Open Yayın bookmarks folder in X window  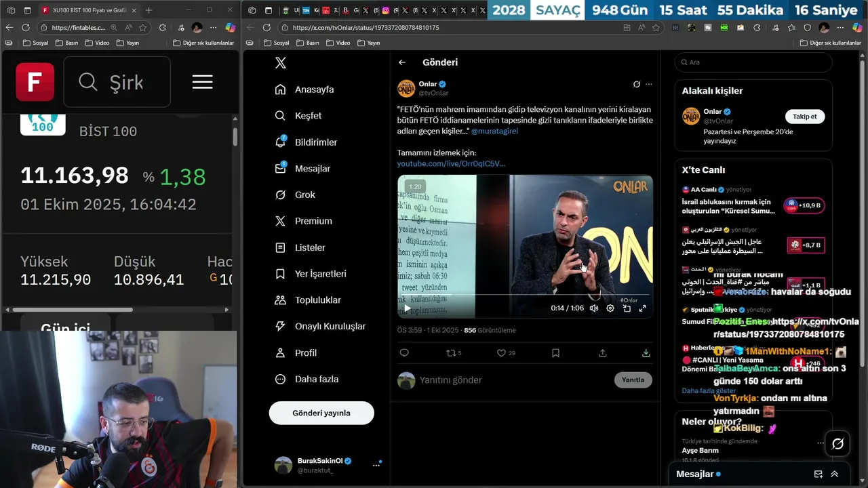[368, 43]
